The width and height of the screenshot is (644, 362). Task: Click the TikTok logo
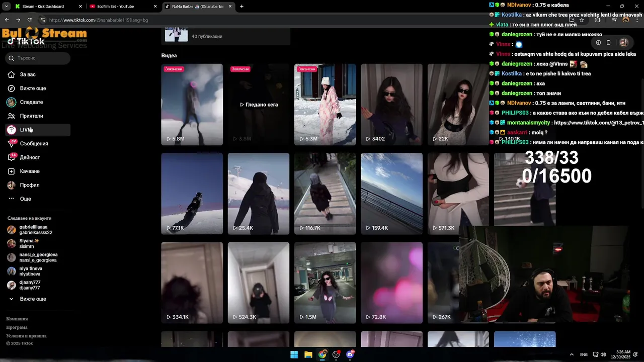click(x=26, y=41)
